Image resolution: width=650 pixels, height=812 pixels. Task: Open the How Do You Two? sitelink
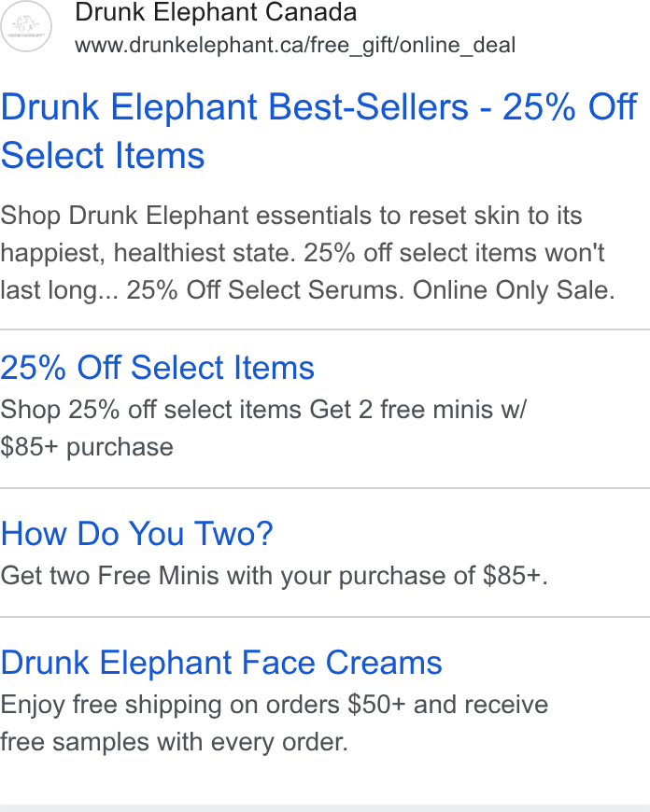(137, 533)
